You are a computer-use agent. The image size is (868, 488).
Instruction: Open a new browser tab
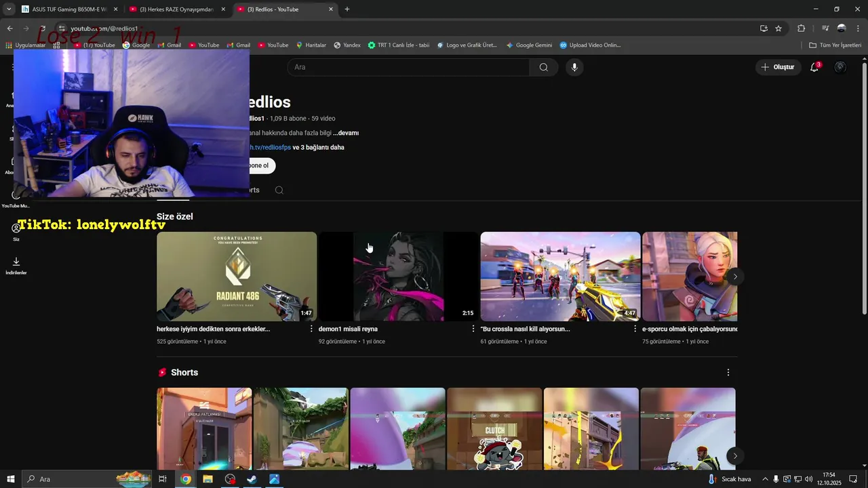(x=347, y=9)
